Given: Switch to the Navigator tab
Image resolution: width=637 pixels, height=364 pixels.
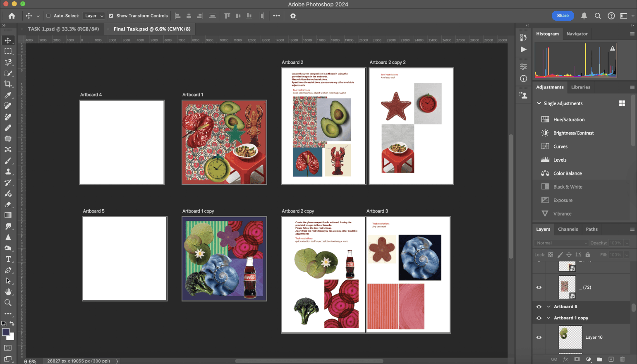Looking at the screenshot, I should (577, 34).
